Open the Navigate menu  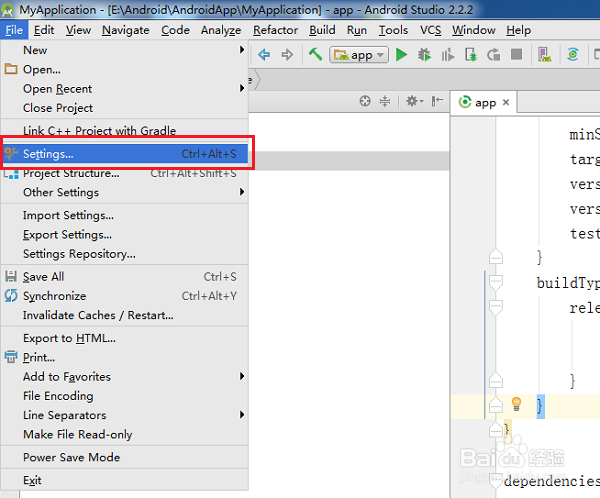click(126, 30)
